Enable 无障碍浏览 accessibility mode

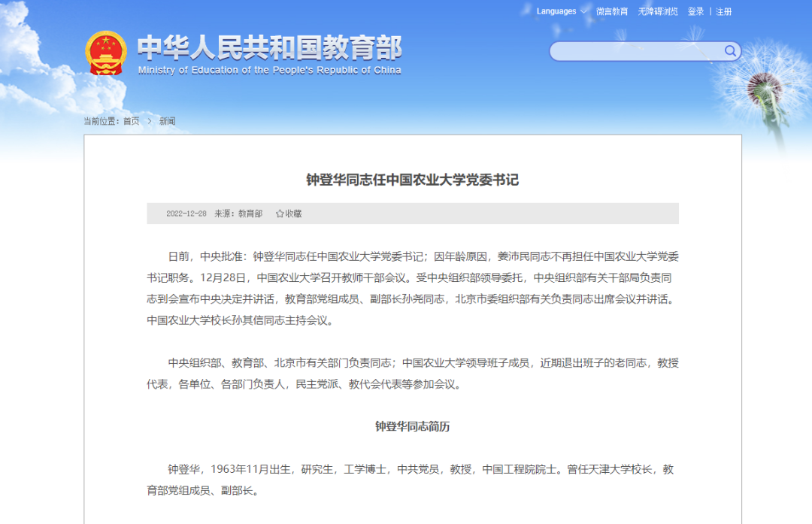point(658,11)
